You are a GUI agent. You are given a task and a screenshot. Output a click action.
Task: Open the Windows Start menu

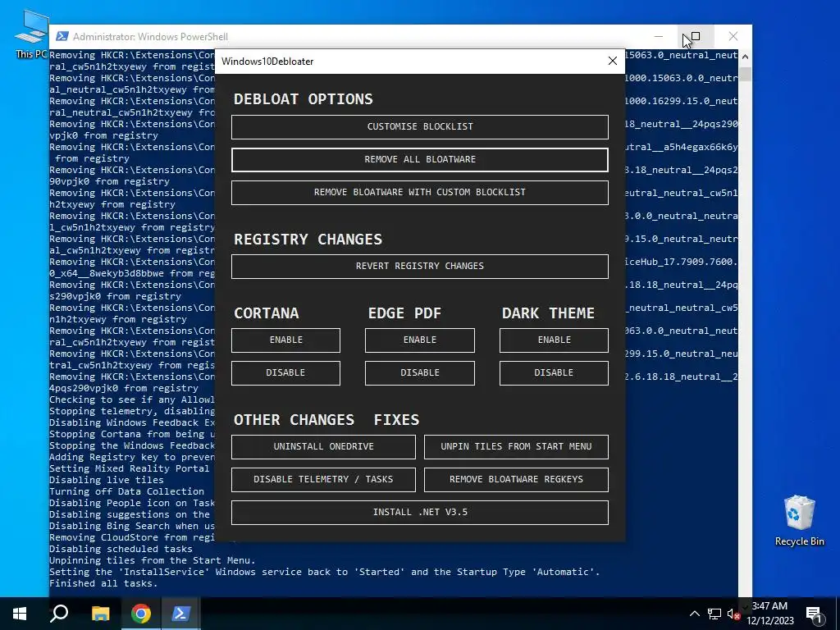(x=20, y=614)
